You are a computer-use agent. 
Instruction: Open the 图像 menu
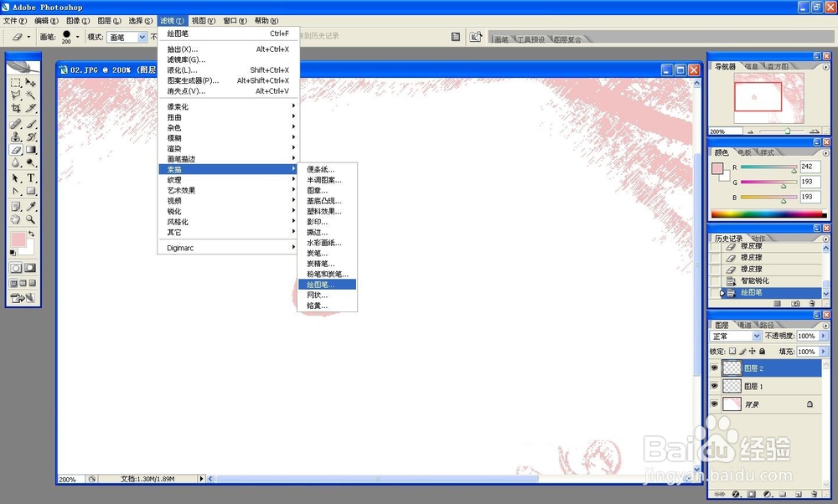click(x=77, y=21)
